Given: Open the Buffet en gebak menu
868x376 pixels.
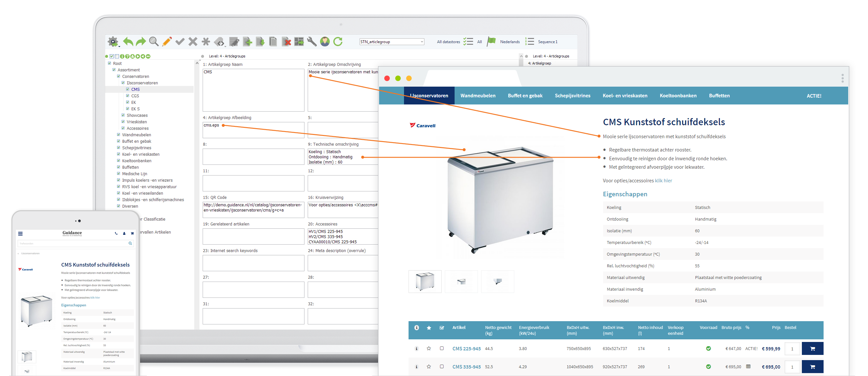Looking at the screenshot, I should tap(525, 96).
